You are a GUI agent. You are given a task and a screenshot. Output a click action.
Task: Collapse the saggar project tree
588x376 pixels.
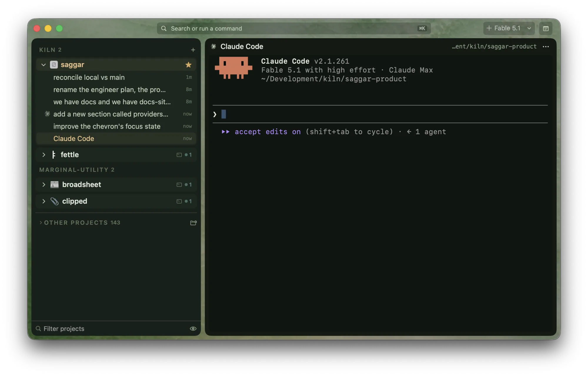tap(44, 65)
